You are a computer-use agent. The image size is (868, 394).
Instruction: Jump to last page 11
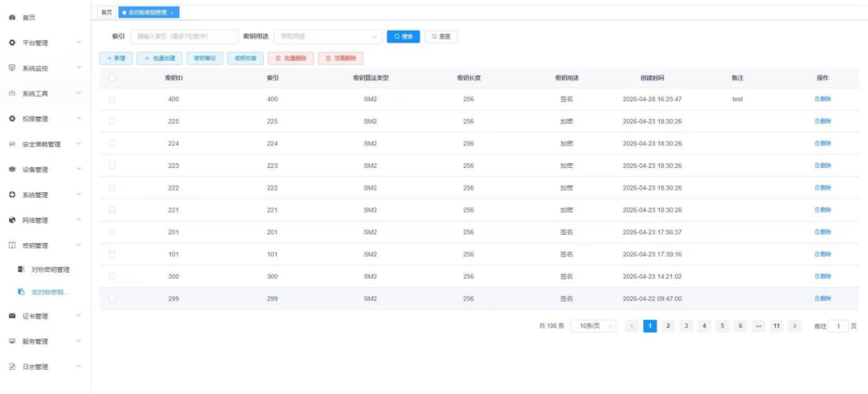776,326
